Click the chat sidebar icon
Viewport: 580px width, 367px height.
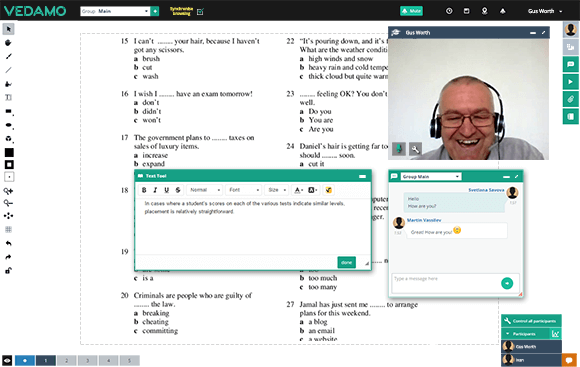click(x=570, y=64)
